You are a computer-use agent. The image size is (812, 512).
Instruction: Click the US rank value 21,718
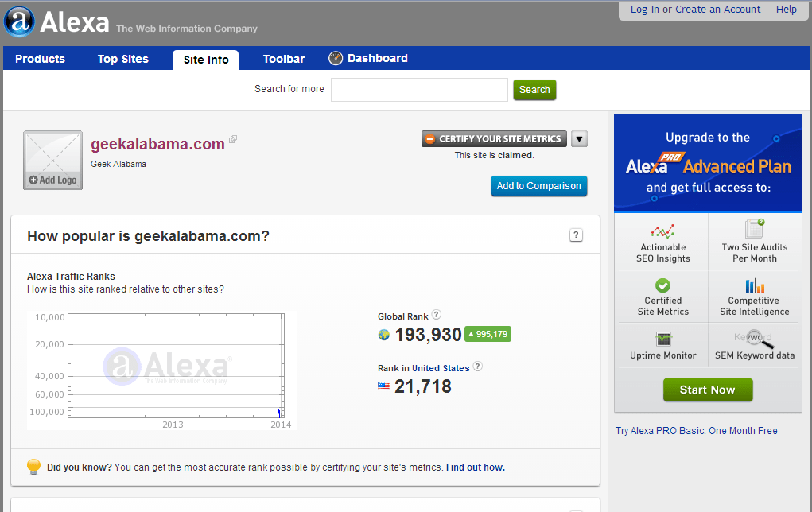[422, 386]
